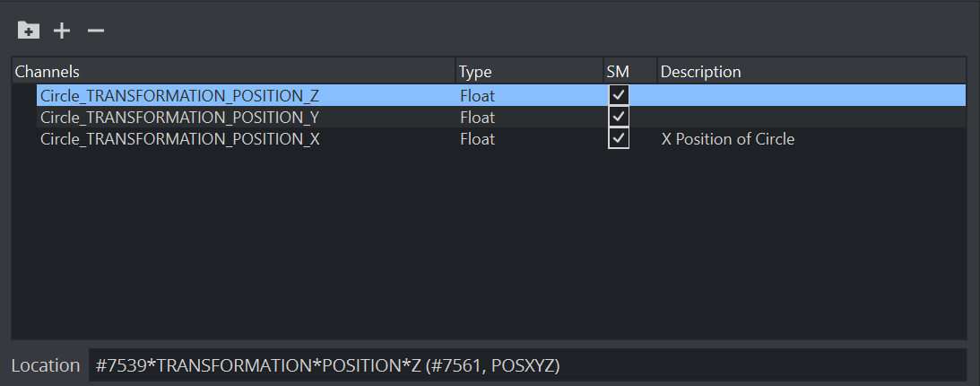Click 'X Position of Circle' description
The height and width of the screenshot is (386, 980).
(x=727, y=139)
